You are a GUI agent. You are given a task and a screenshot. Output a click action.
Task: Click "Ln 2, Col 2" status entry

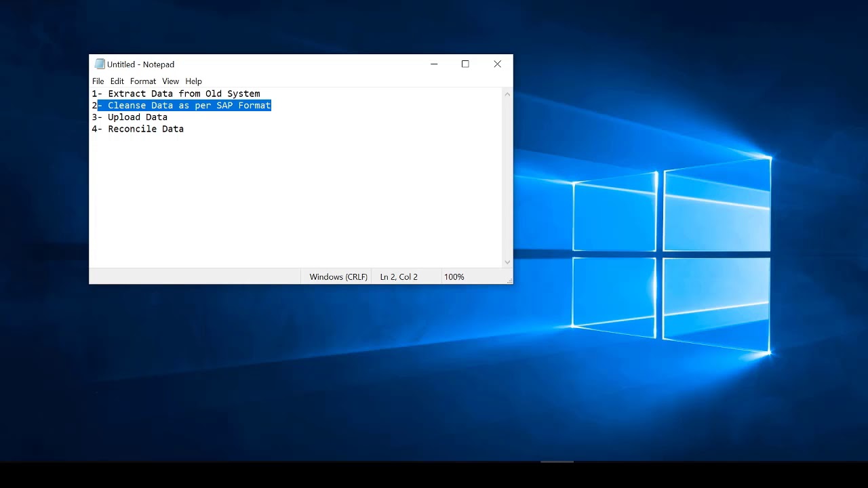pos(399,277)
